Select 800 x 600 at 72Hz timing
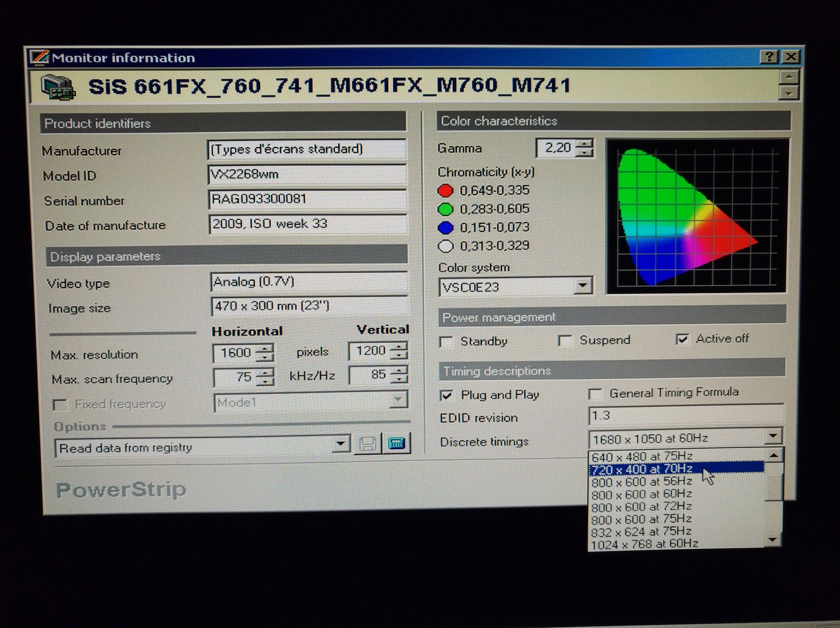Viewport: 840px width, 628px height. tap(676, 506)
